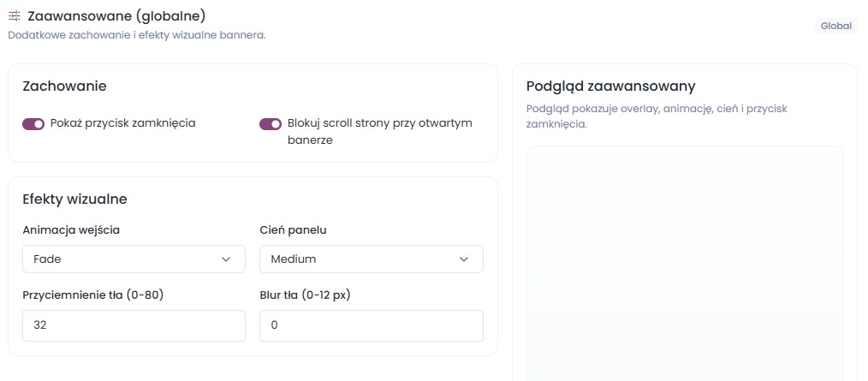This screenshot has height=381, width=868.
Task: Open the Animacja wejścia Fade dropdown
Action: pyautogui.click(x=134, y=259)
